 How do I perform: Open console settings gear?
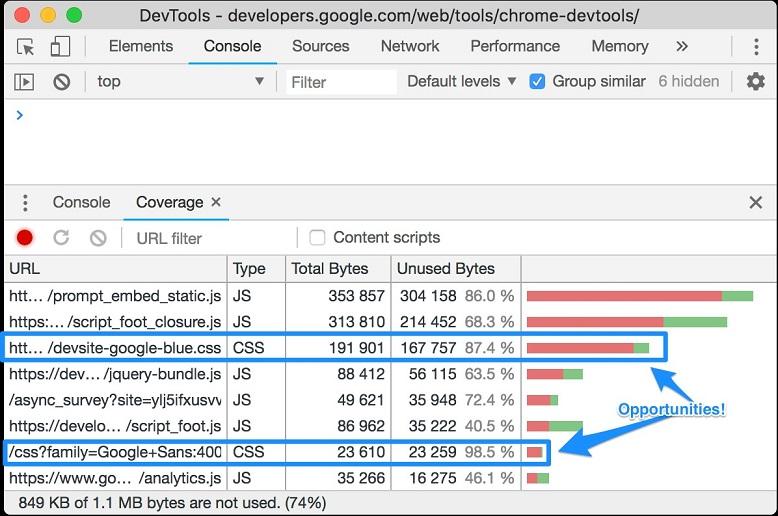click(x=756, y=82)
